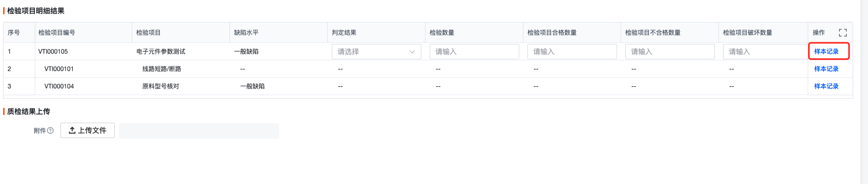Click the 检验数量 input field
868x184 pixels.
point(474,52)
